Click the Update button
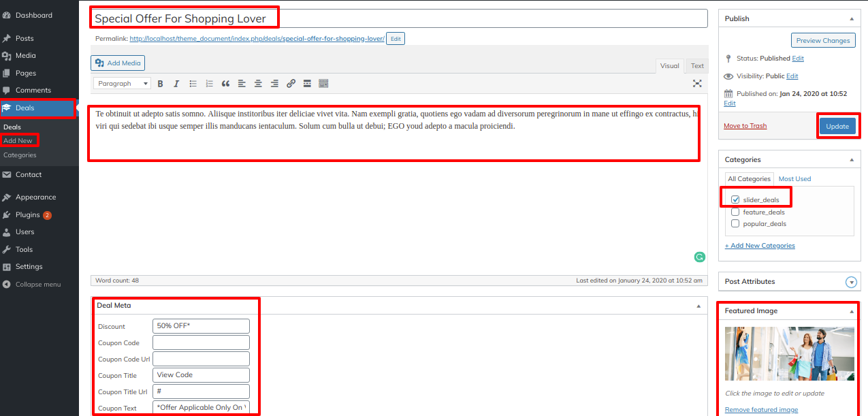This screenshot has width=868, height=416. (837, 127)
